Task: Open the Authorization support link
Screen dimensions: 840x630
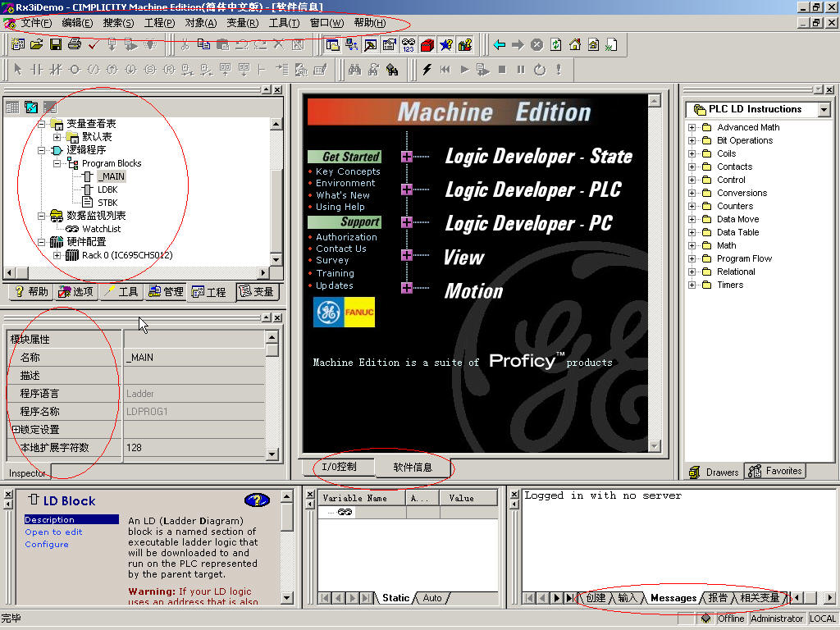Action: 346,237
